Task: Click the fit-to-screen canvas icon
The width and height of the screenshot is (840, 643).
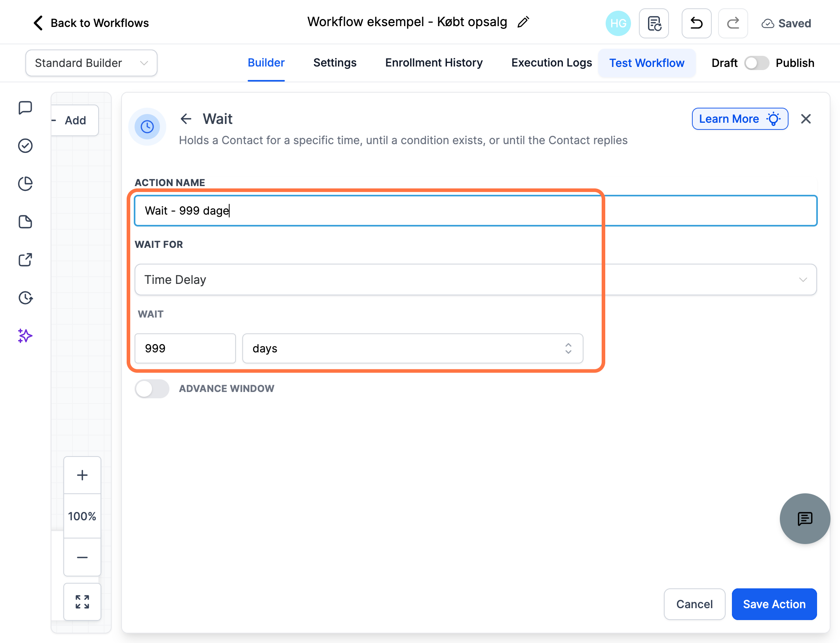Action: point(82,601)
